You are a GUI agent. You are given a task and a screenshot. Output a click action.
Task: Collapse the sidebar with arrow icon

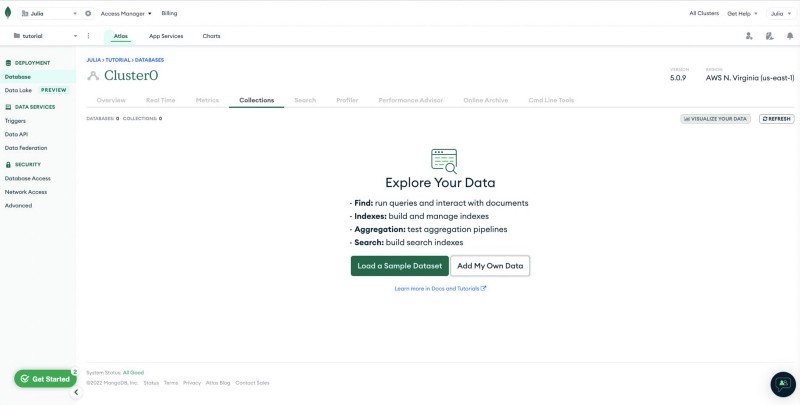(x=75, y=392)
